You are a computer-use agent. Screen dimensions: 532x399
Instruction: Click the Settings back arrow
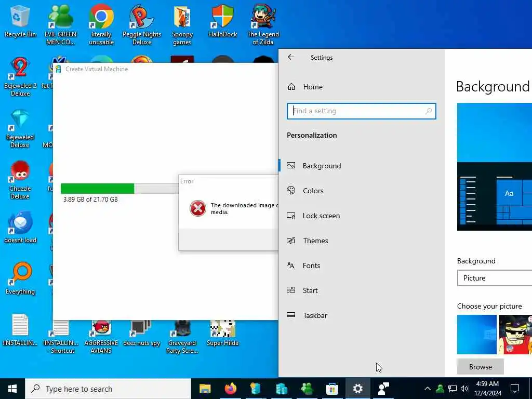tap(291, 57)
